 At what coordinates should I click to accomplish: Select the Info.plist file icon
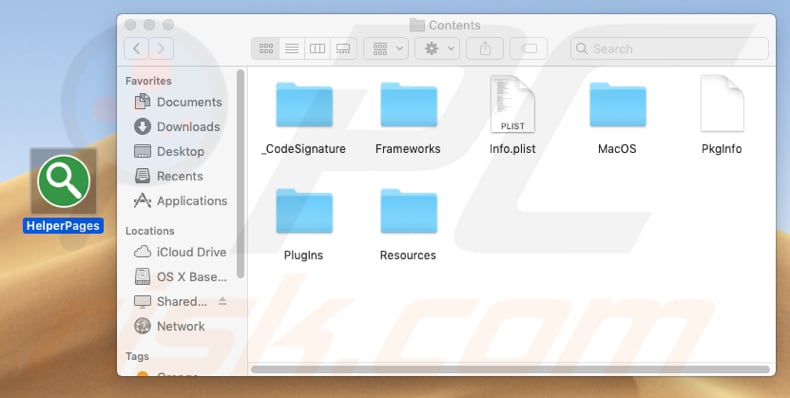click(x=512, y=104)
